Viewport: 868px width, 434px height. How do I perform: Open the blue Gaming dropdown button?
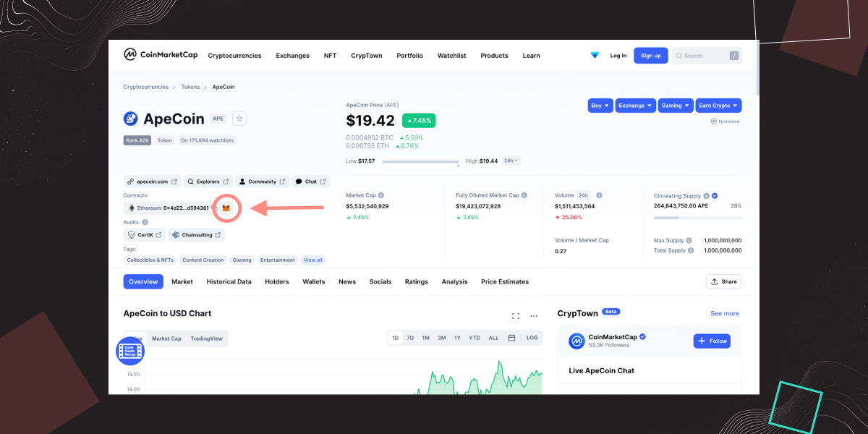click(x=676, y=106)
